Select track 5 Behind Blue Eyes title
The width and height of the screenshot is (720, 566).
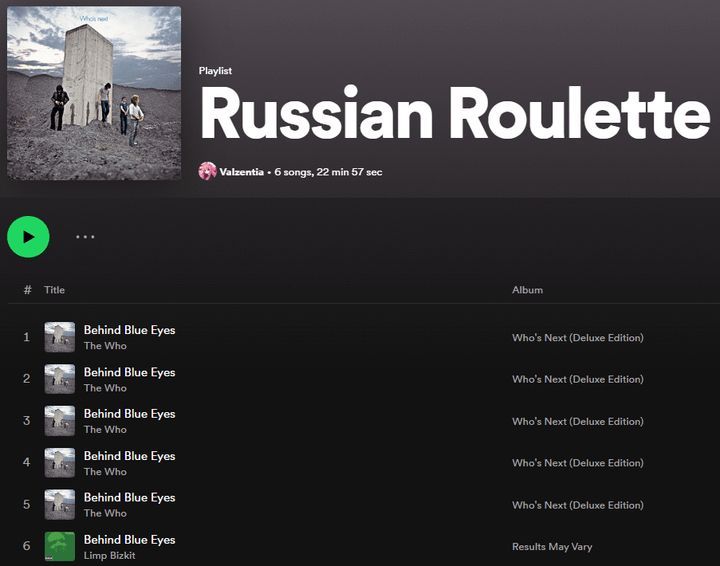click(129, 497)
